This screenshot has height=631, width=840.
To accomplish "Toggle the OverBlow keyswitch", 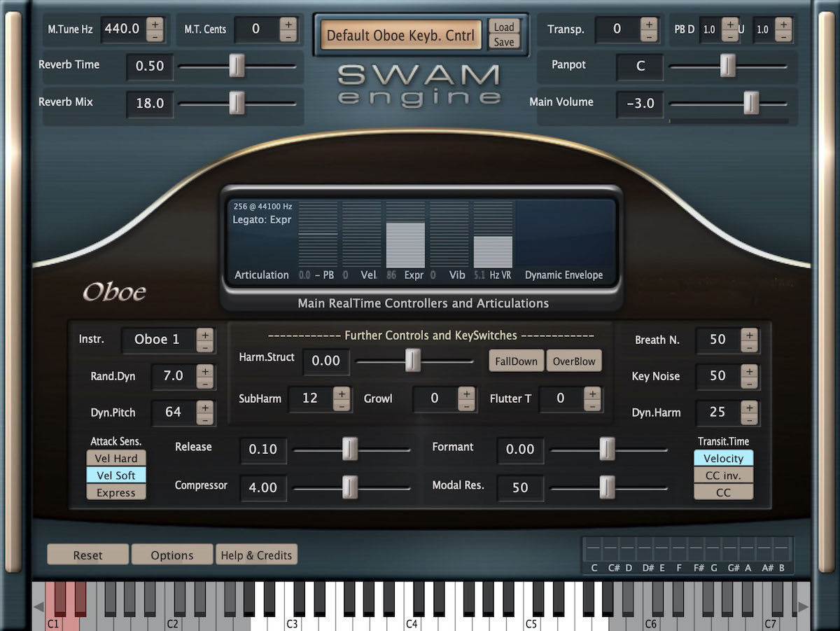I will coord(574,361).
